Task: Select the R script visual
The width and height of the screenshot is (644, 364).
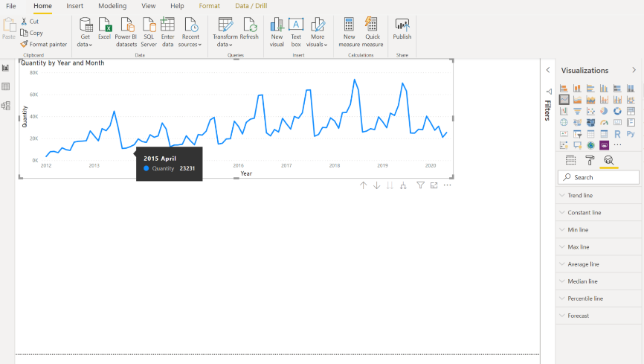Action: (617, 134)
